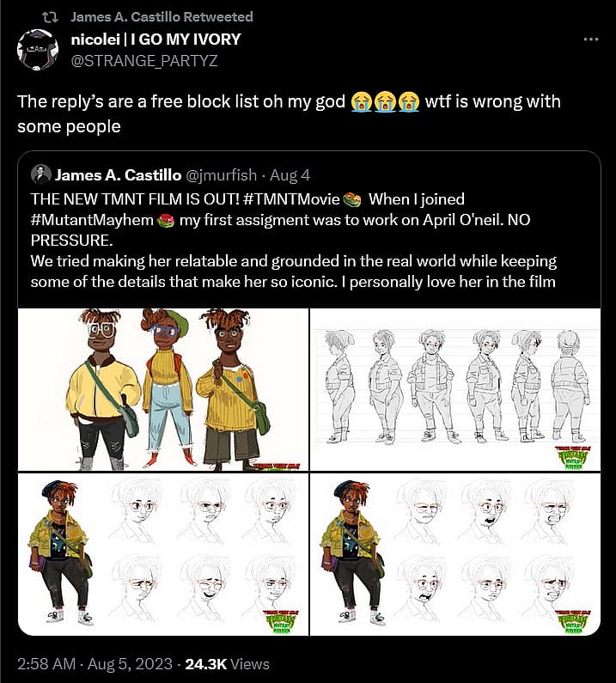Viewport: 616px width, 683px height.
Task: Click the TMNT logo on turnaround sketch image
Action: tap(570, 458)
